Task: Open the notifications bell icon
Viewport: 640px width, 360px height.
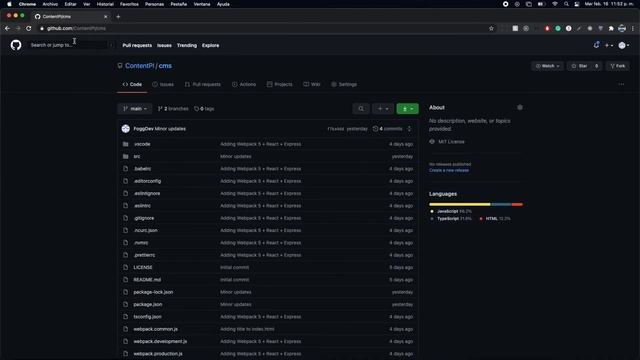Action: 596,45
